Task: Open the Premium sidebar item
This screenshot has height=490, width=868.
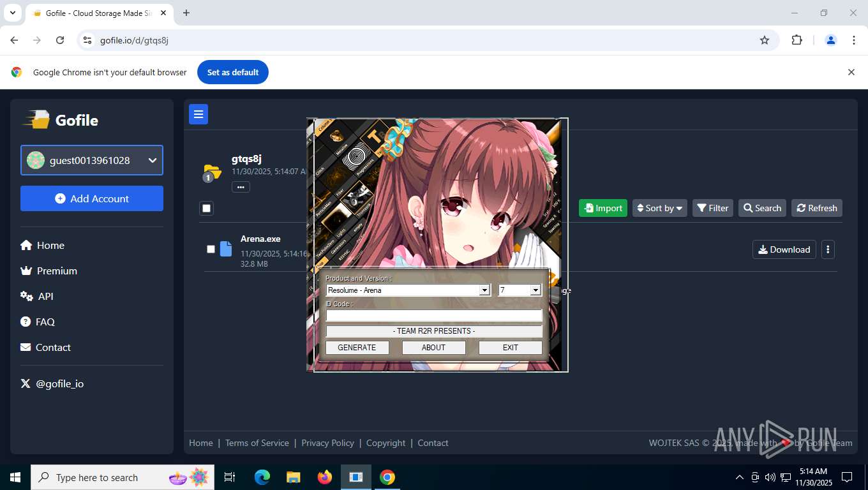Action: (49, 271)
